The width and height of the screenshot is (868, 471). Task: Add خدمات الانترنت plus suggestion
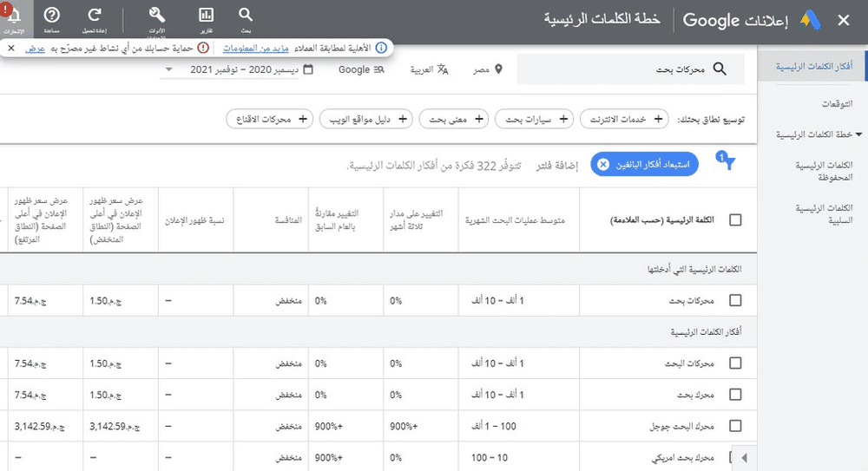pos(658,119)
